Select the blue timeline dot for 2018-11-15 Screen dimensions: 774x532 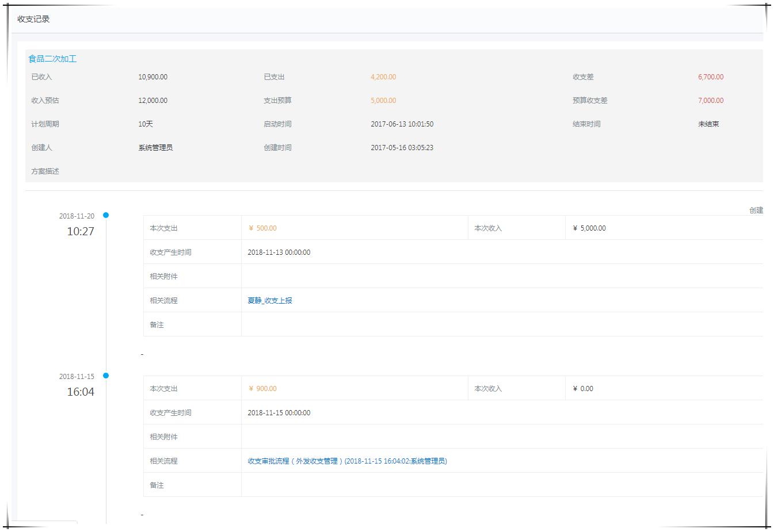tap(106, 376)
